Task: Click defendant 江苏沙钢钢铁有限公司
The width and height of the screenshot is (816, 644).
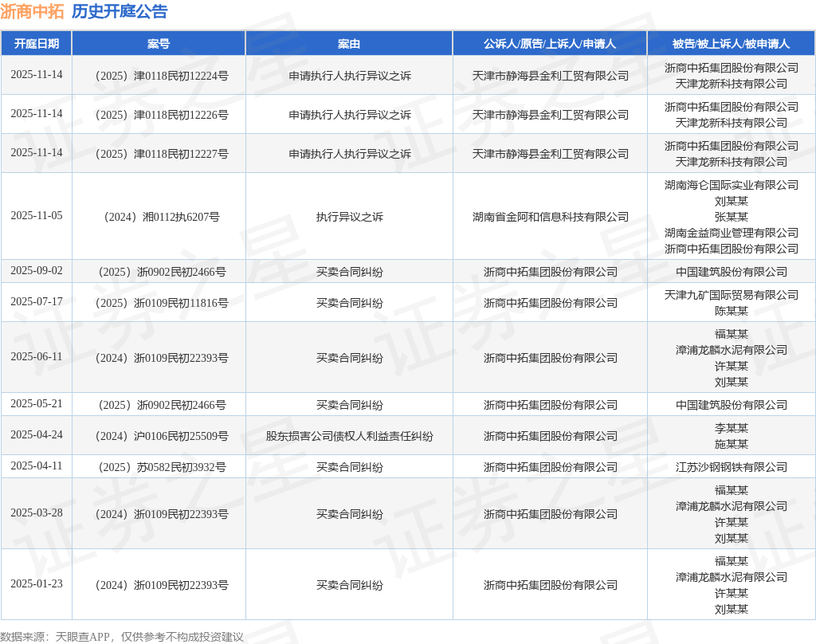Action: point(732,467)
